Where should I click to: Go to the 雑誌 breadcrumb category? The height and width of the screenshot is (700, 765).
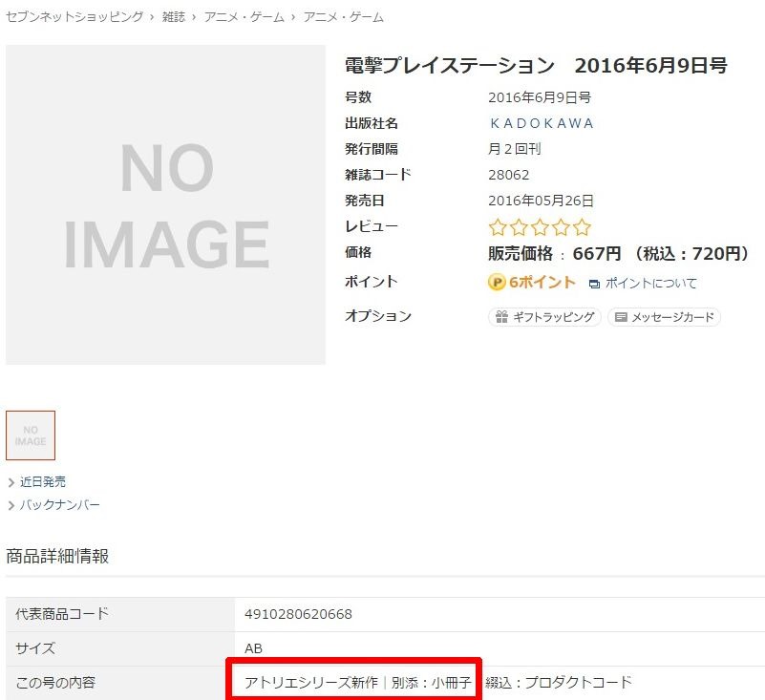(x=174, y=17)
